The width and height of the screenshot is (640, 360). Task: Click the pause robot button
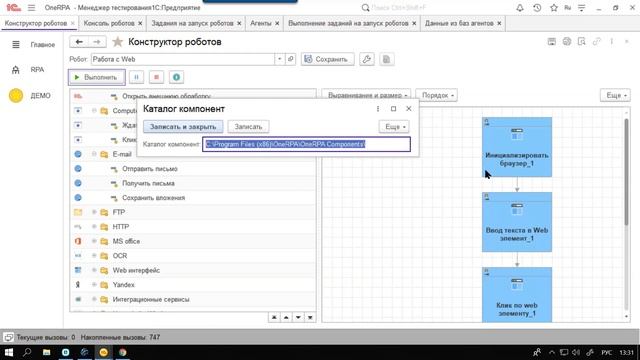click(136, 77)
